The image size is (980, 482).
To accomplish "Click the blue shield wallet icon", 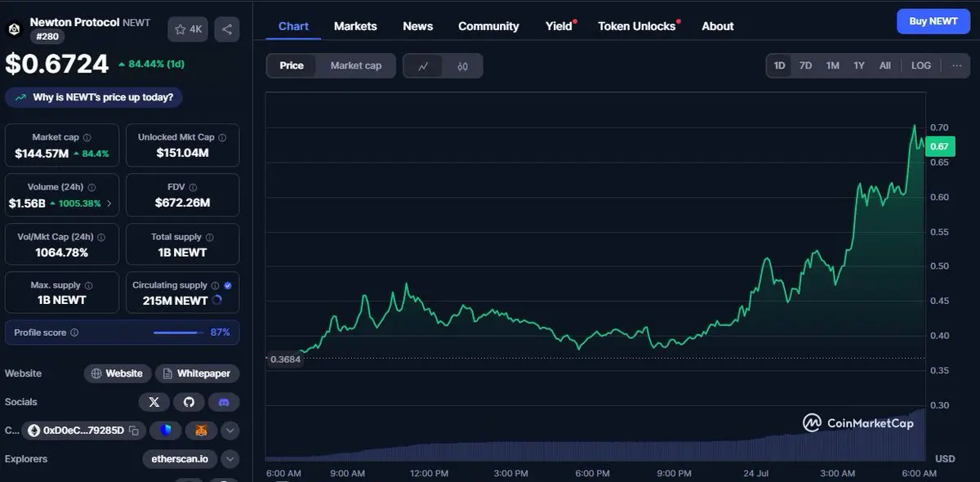I will tap(166, 430).
